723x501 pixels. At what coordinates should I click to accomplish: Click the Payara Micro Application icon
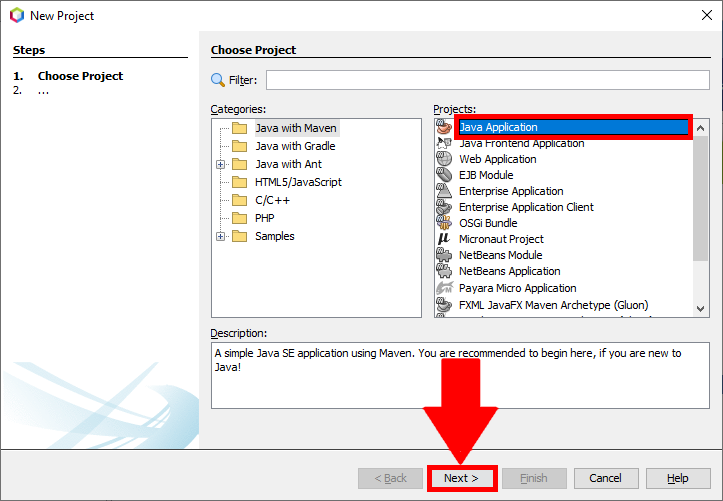(x=444, y=288)
